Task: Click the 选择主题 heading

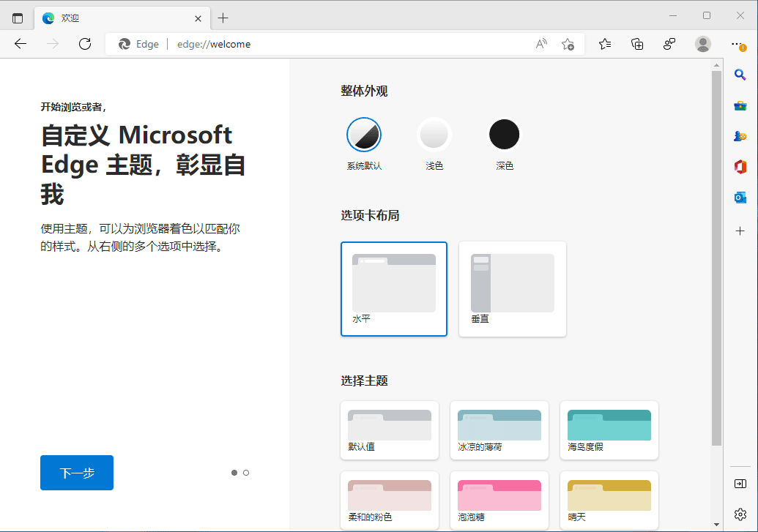Action: (364, 381)
